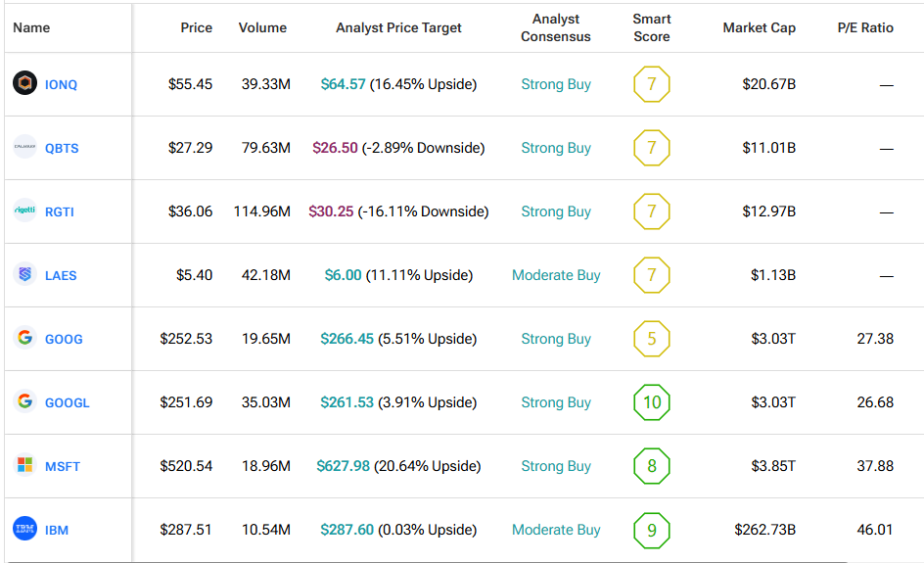924x563 pixels.
Task: Open the MSFT ticker link
Action: coord(63,467)
